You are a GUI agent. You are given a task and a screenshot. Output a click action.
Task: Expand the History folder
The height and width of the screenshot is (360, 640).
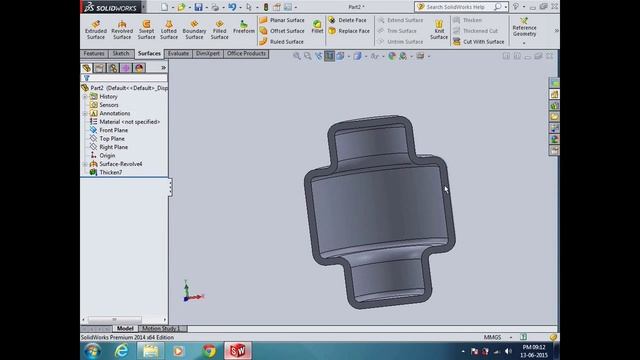tap(85, 97)
